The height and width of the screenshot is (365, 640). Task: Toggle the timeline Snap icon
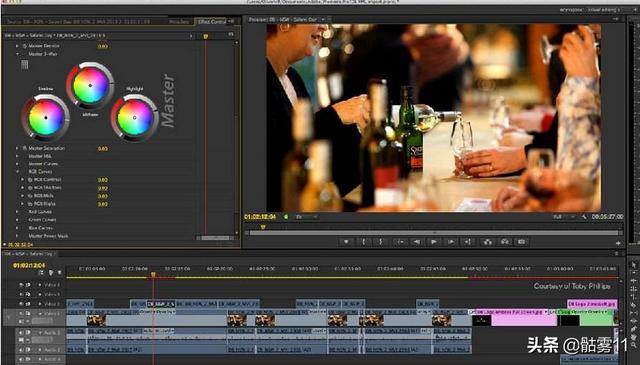(41, 272)
